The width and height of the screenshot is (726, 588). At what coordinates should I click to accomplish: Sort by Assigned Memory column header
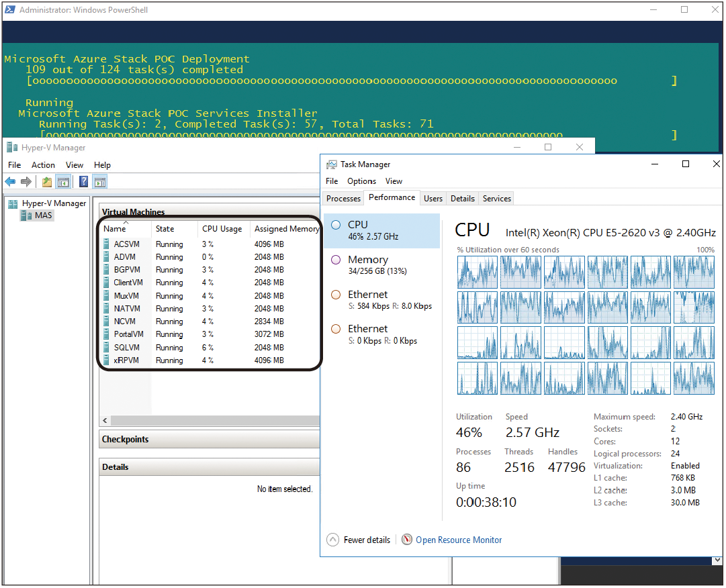tap(285, 229)
